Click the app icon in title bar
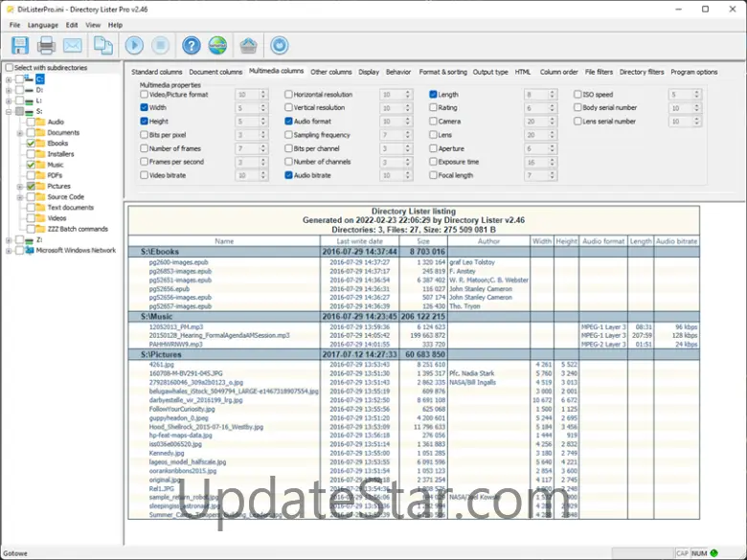747x560 pixels. (10, 9)
